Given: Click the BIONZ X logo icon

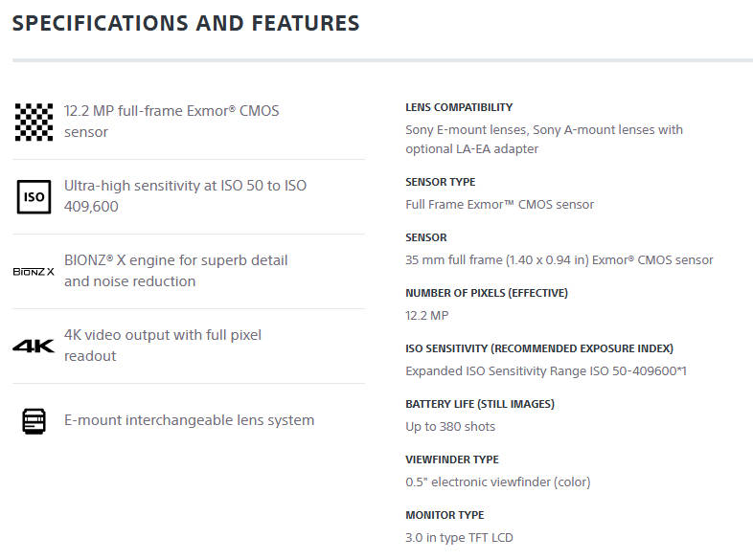Looking at the screenshot, I should 34,272.
